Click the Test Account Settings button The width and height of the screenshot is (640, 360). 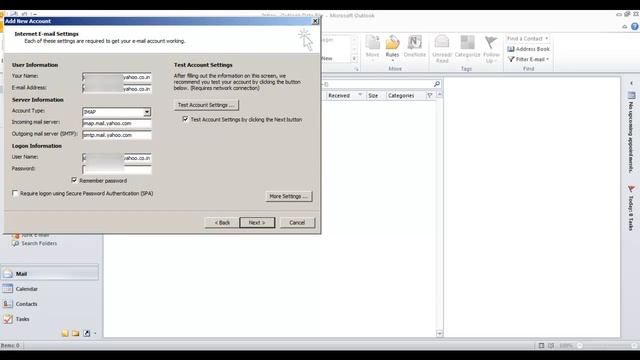point(206,105)
